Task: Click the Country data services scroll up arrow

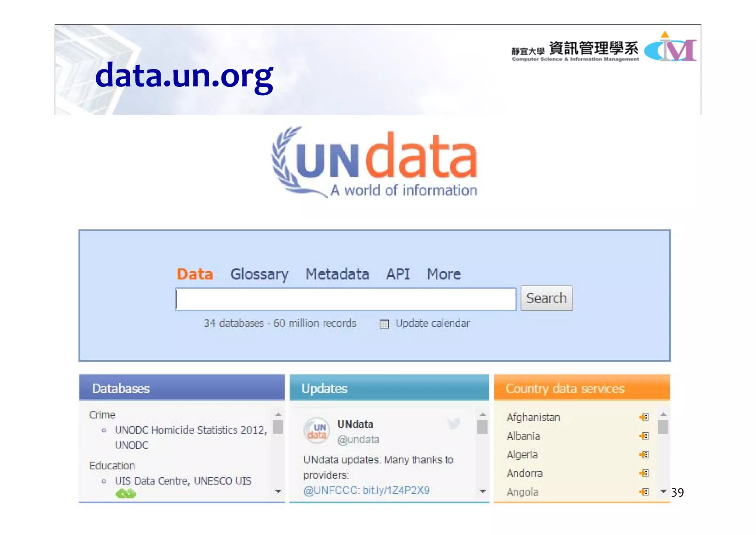Action: (663, 414)
